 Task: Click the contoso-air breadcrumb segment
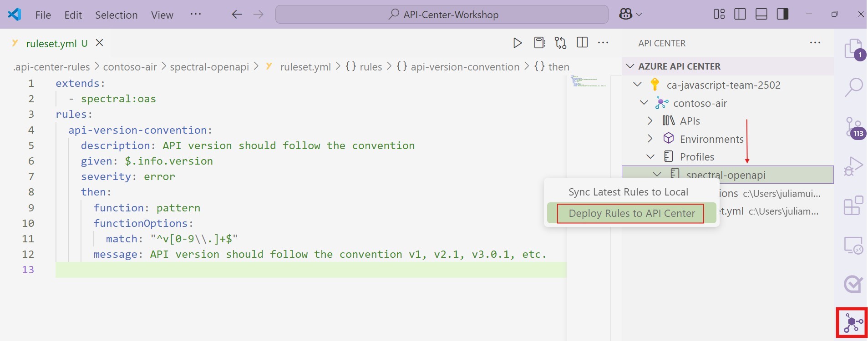(x=130, y=67)
